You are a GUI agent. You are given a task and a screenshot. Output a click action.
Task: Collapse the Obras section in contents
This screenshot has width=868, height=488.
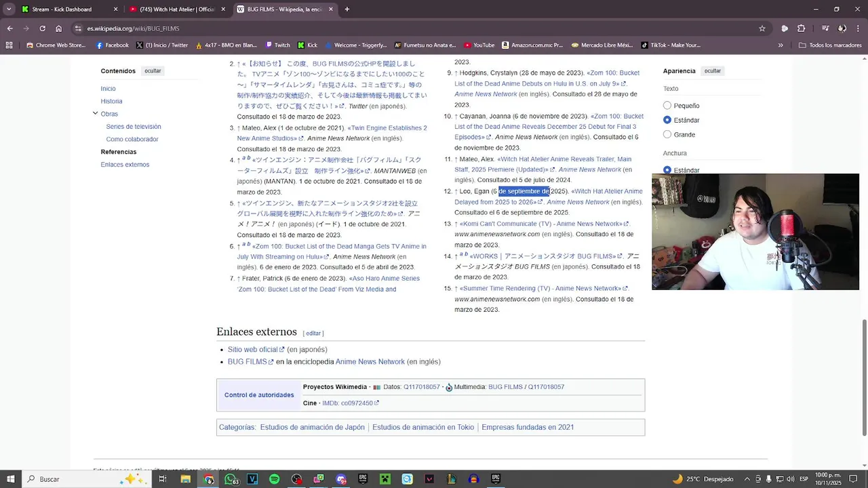pos(95,113)
